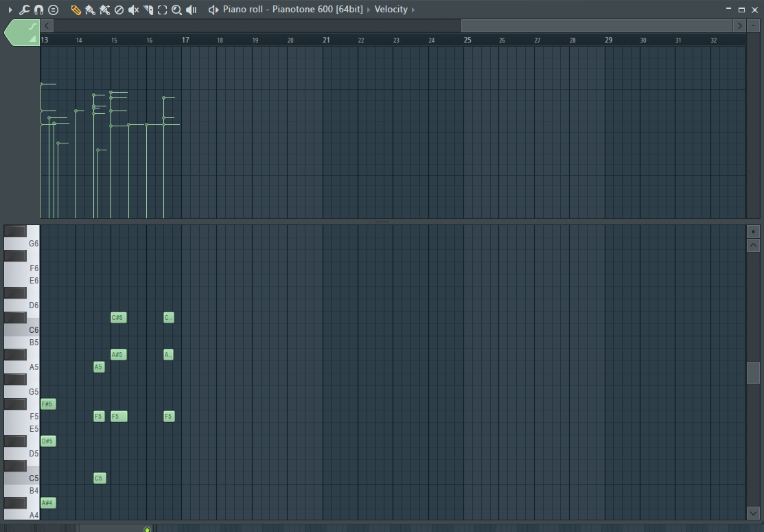The width and height of the screenshot is (764, 532).
Task: Select the Paint brush tool
Action: click(x=90, y=9)
